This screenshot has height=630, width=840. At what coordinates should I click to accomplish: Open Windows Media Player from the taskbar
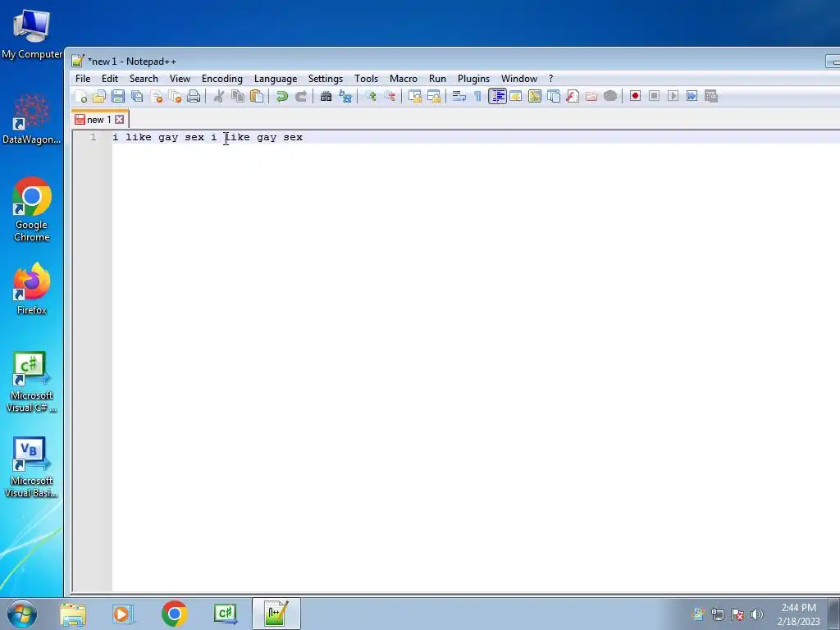pyautogui.click(x=123, y=614)
